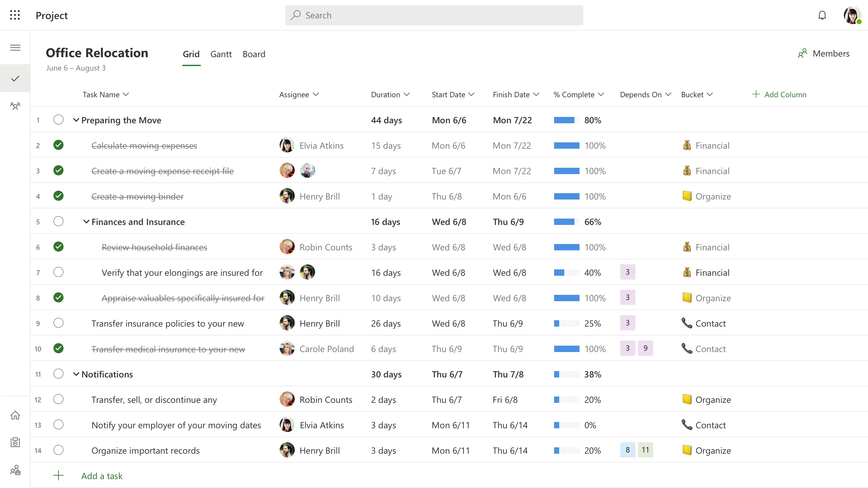Uncheck Create a moving binder task

click(x=58, y=196)
